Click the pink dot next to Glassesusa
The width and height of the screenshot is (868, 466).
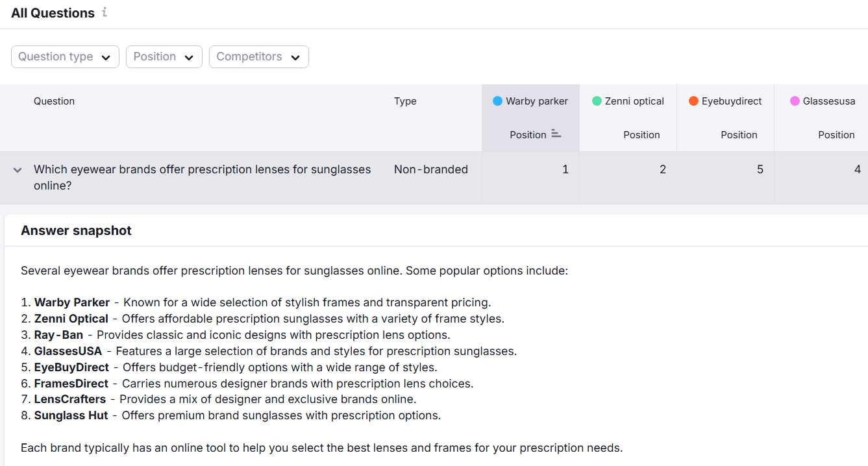pyautogui.click(x=795, y=101)
